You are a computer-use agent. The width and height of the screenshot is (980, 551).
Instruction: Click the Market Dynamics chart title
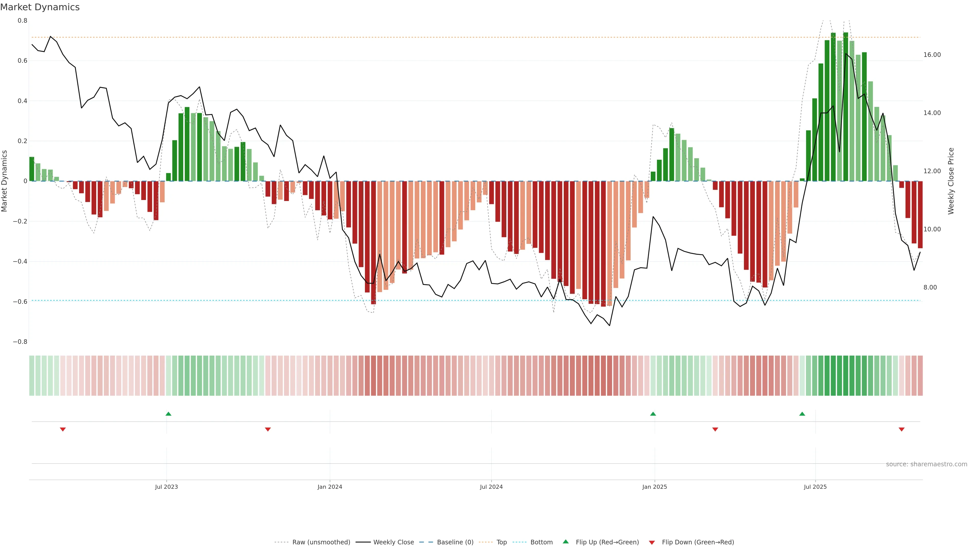click(40, 7)
